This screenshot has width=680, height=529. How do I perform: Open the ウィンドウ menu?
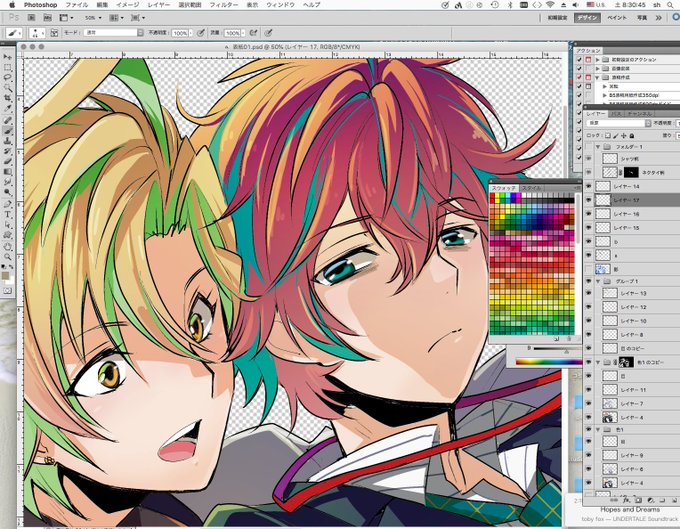280,5
